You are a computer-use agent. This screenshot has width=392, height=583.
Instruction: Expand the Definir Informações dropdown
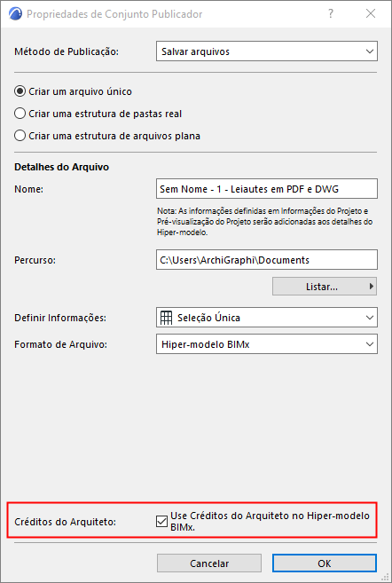coord(267,318)
